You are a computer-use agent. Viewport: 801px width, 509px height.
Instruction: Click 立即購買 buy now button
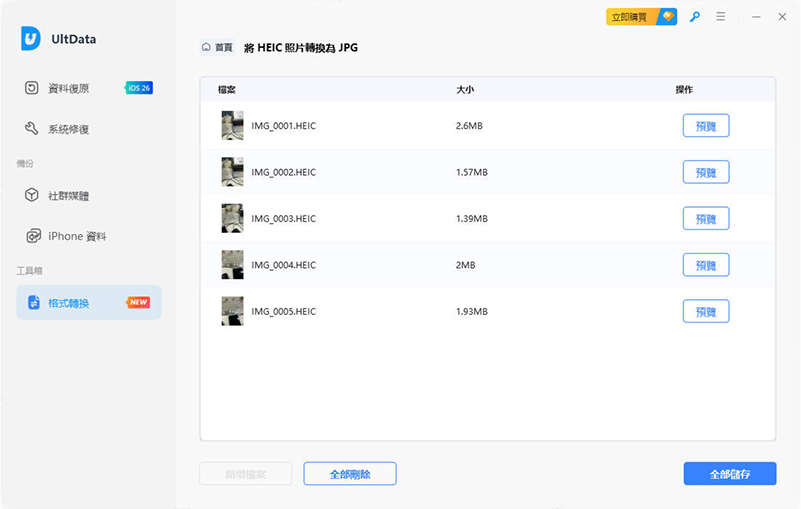[641, 17]
